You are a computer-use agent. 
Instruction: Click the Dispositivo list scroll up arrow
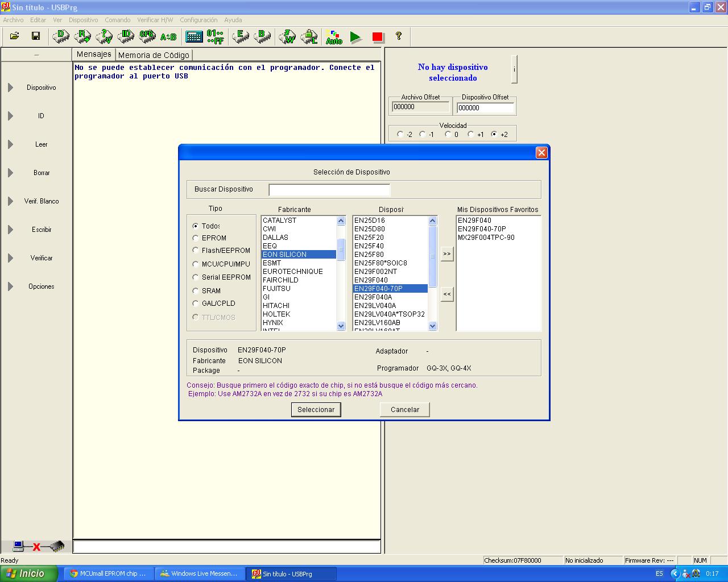(x=433, y=221)
